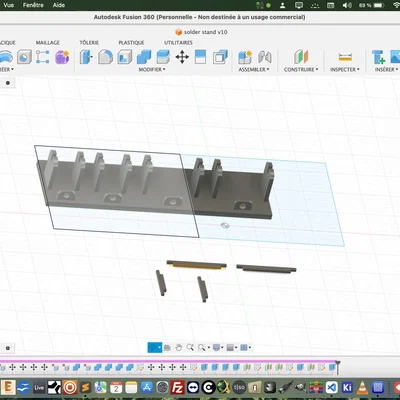
Task: Click the round button above the timeline
Action: 8,348
